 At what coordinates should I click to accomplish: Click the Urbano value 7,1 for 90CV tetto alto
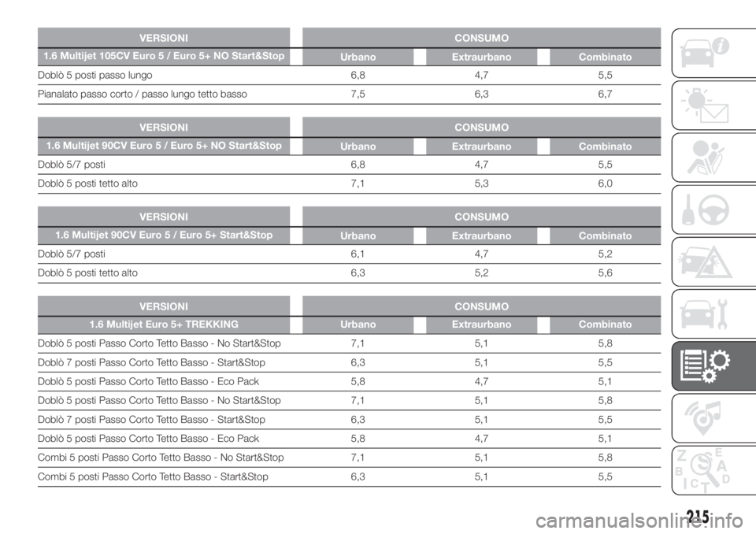pyautogui.click(x=358, y=184)
